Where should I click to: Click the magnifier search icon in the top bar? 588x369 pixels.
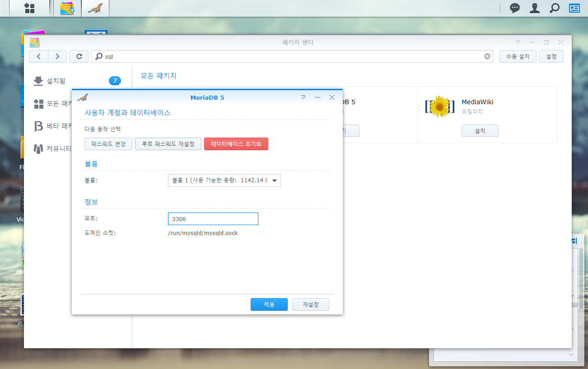[x=555, y=8]
